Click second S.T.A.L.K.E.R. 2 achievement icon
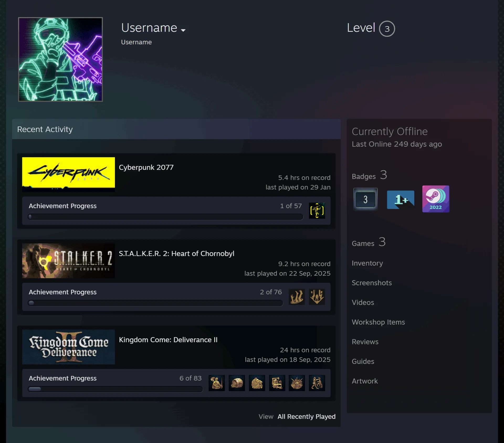504x443 pixels. [x=317, y=297]
